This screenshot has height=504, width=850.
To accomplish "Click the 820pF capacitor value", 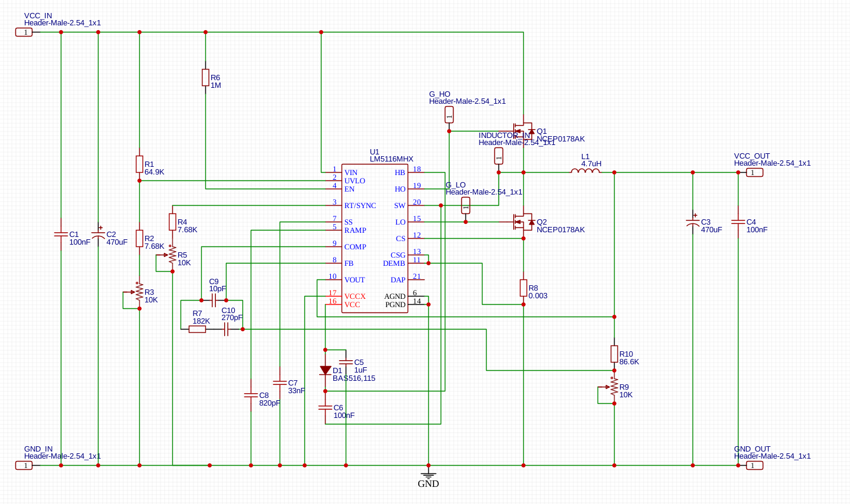I will pyautogui.click(x=270, y=403).
